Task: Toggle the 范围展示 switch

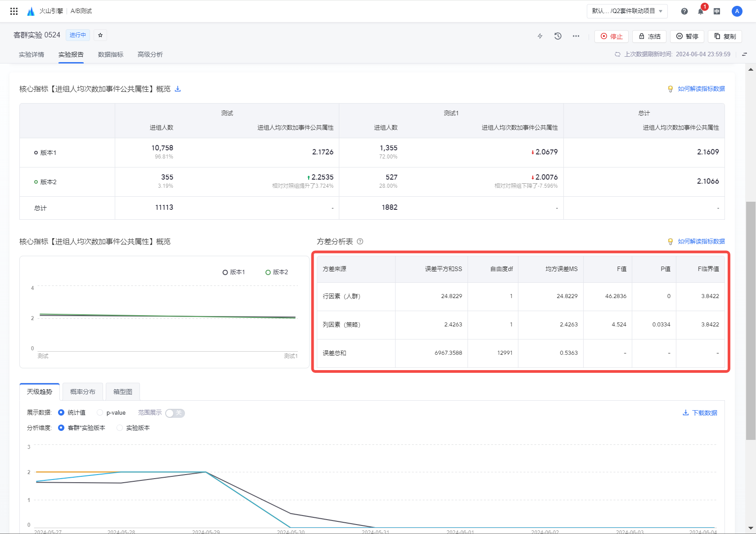Action: [175, 413]
